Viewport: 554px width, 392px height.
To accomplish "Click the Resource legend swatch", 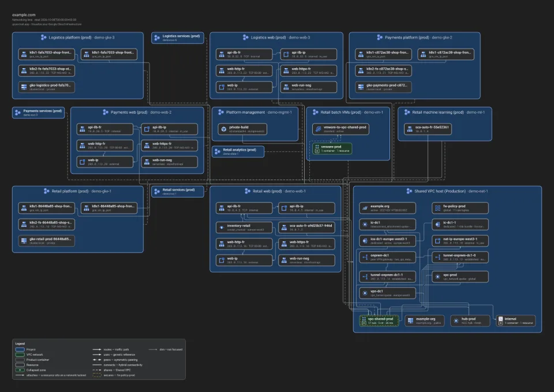I will tap(20, 365).
